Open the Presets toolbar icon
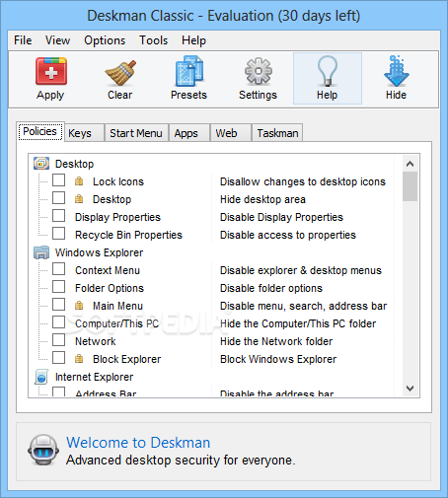 coord(188,71)
